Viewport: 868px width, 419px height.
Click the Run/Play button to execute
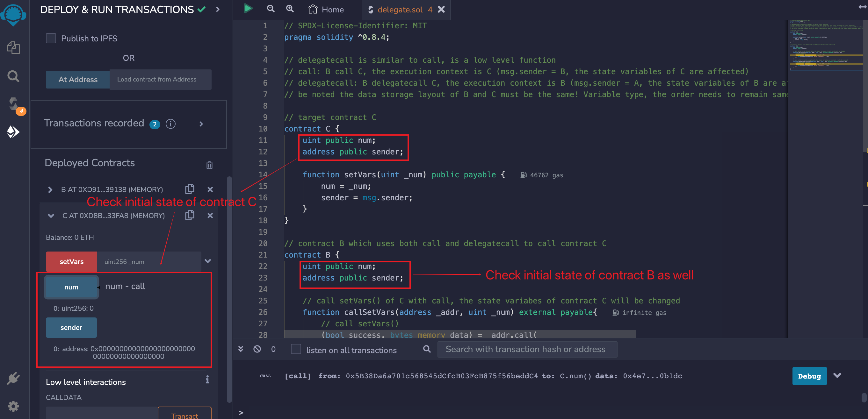point(249,9)
